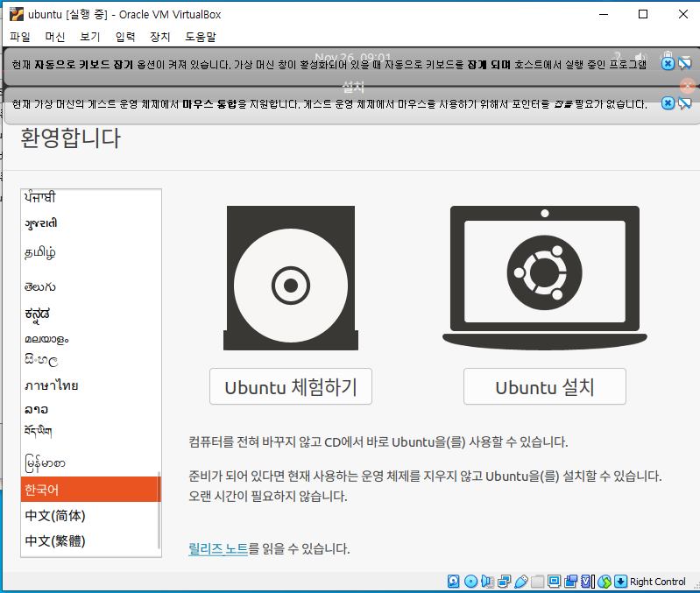Image resolution: width=700 pixels, height=593 pixels.
Task: Suppress future mouse integration messages icon
Action: (x=684, y=103)
